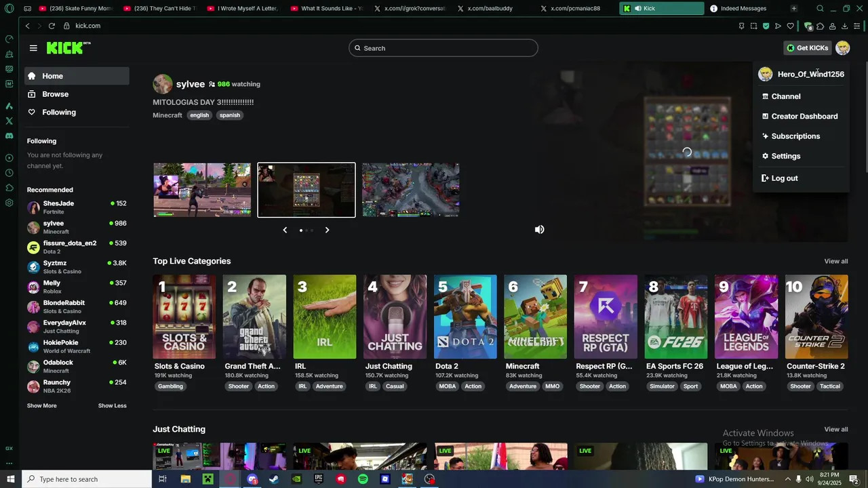Viewport: 868px width, 488px height.
Task: Click browser tab search magnifier icon
Action: pyautogui.click(x=820, y=9)
